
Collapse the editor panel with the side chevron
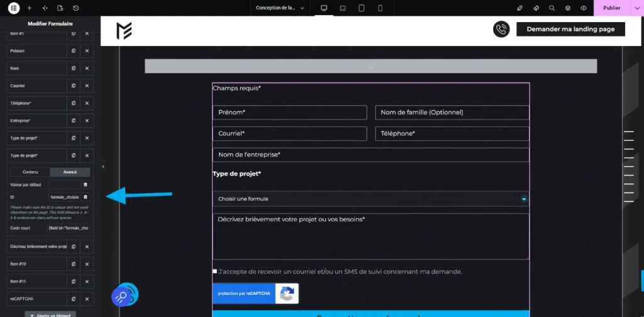103,167
